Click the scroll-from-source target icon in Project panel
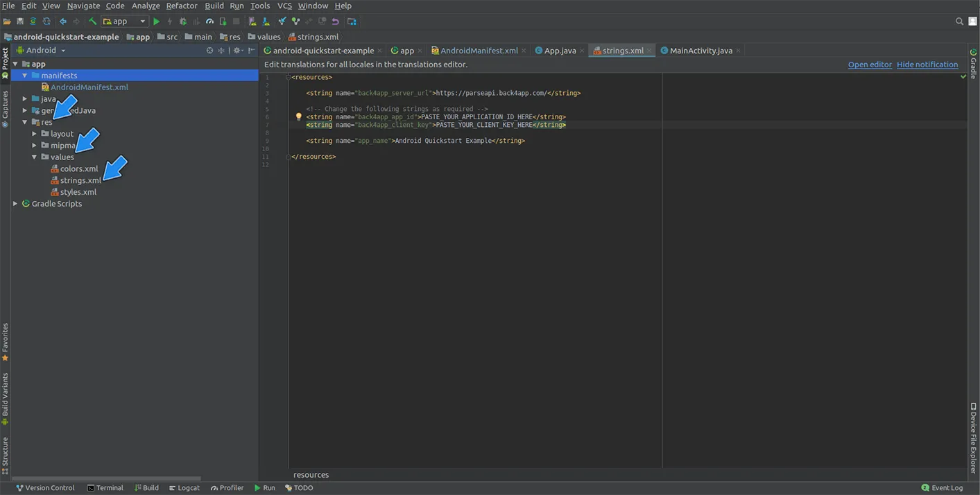 click(209, 51)
